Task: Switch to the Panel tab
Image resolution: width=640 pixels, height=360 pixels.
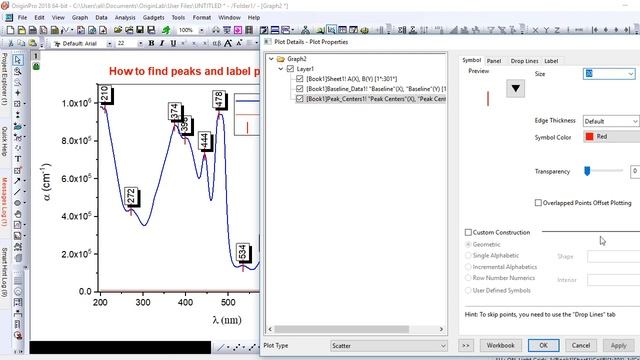Action: point(494,61)
